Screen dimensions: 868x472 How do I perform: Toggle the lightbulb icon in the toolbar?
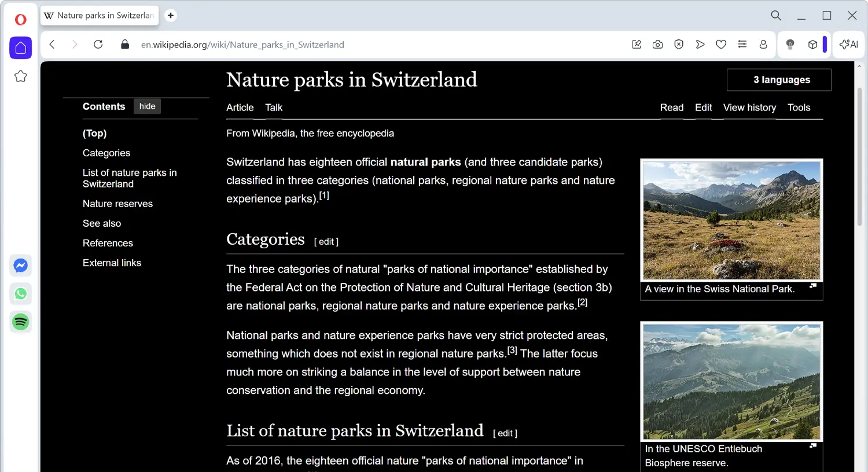(x=790, y=44)
